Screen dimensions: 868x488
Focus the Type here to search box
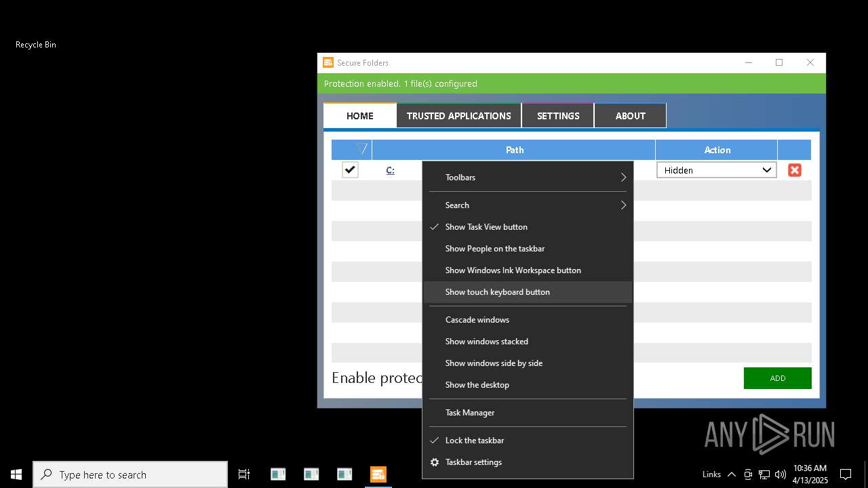point(130,474)
